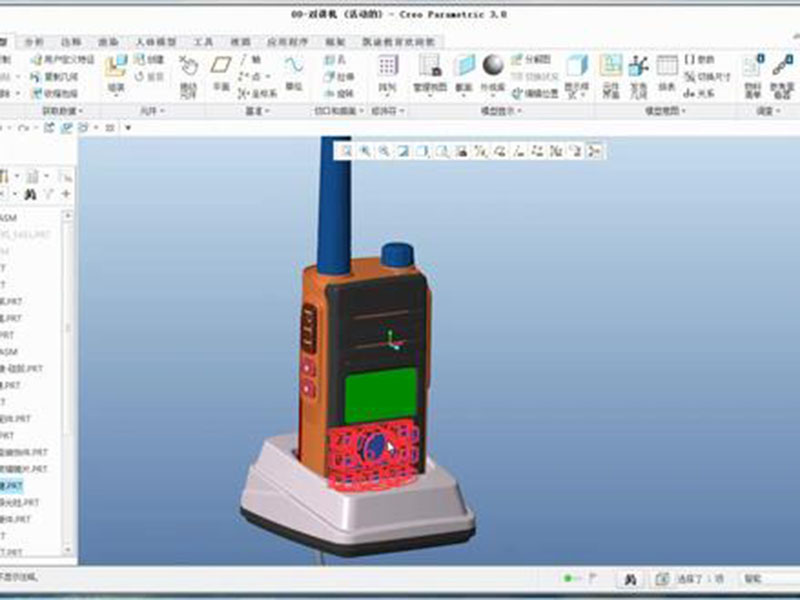This screenshot has height=600, width=800.
Task: Expand the Model Display group dropdown
Action: click(x=491, y=110)
